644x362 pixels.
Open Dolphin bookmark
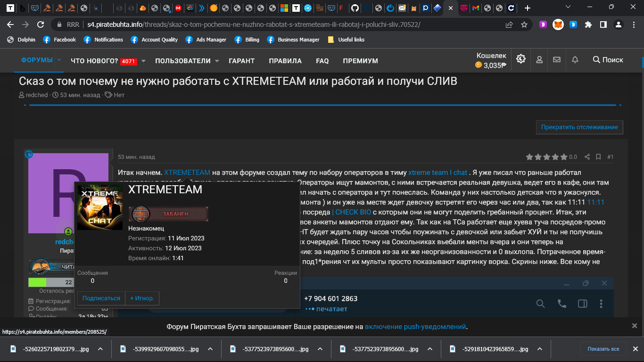pos(21,40)
